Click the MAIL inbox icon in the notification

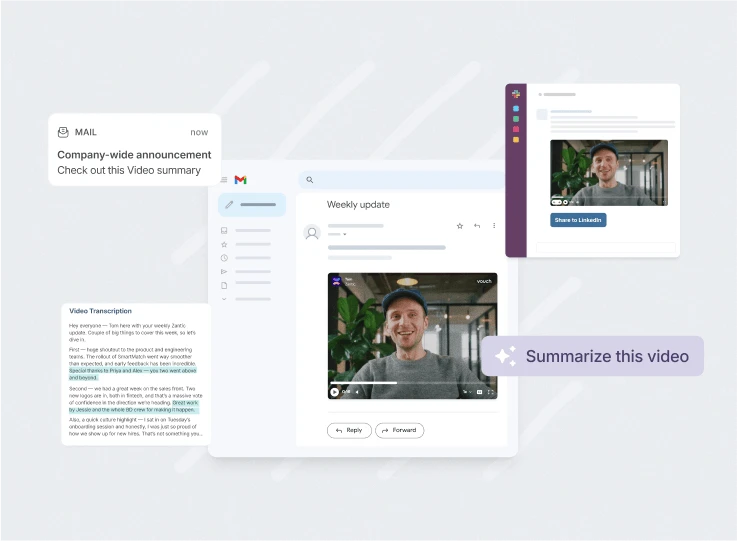pyautogui.click(x=63, y=132)
